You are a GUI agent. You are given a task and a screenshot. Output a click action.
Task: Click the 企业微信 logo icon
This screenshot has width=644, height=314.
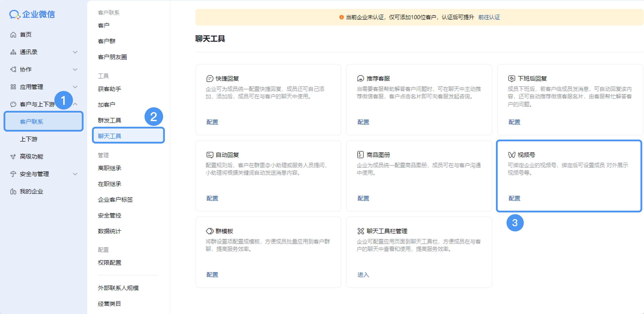pyautogui.click(x=15, y=15)
